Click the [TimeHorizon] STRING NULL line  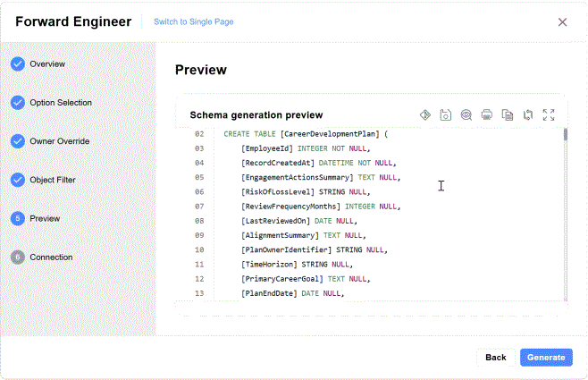pos(297,265)
